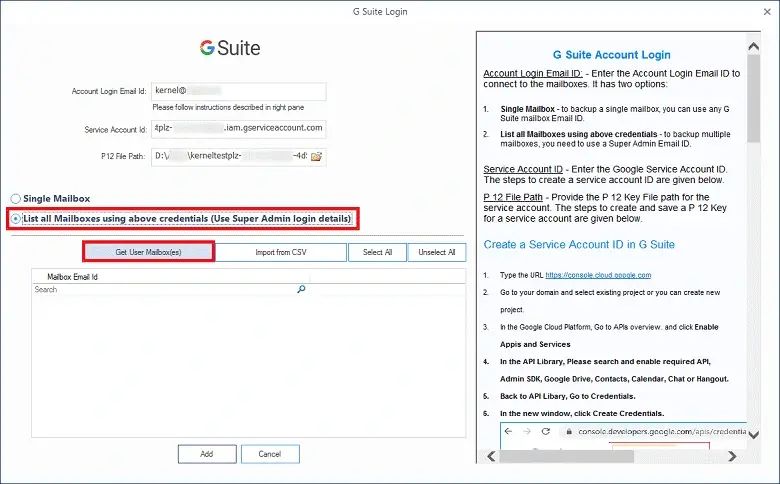
Task: Close the G Suite Login dialog
Action: 767,11
